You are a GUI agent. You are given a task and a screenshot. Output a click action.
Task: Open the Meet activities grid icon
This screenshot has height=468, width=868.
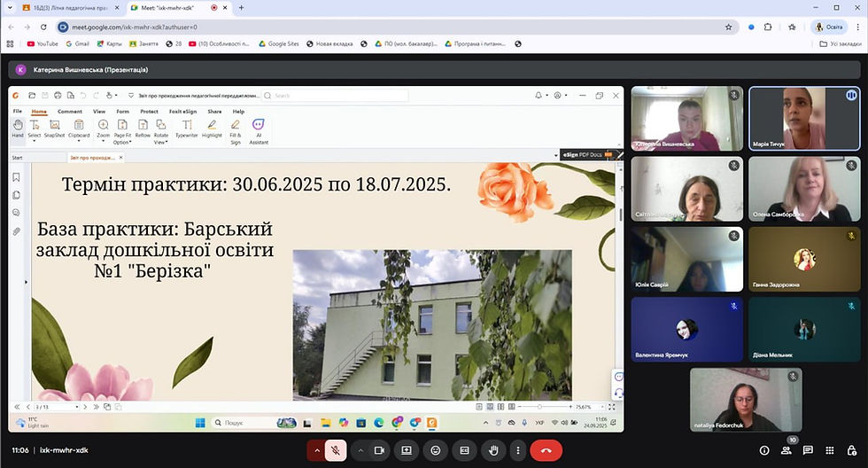tap(830, 450)
